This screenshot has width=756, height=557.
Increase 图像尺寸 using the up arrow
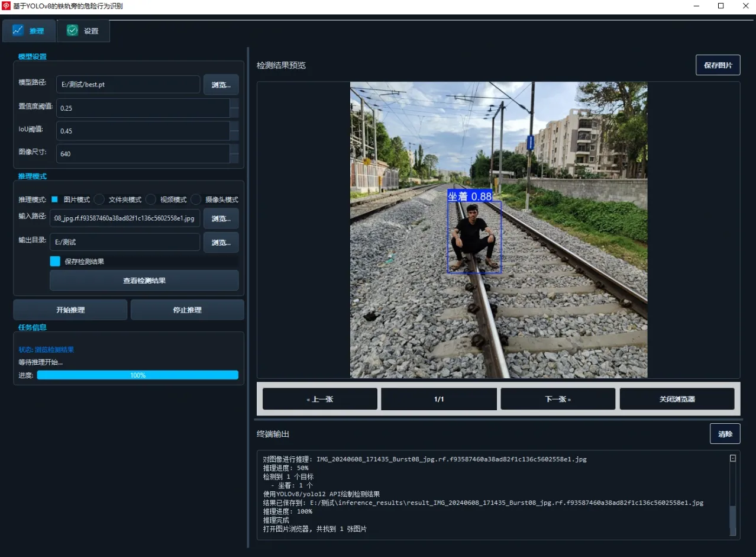[x=234, y=149]
